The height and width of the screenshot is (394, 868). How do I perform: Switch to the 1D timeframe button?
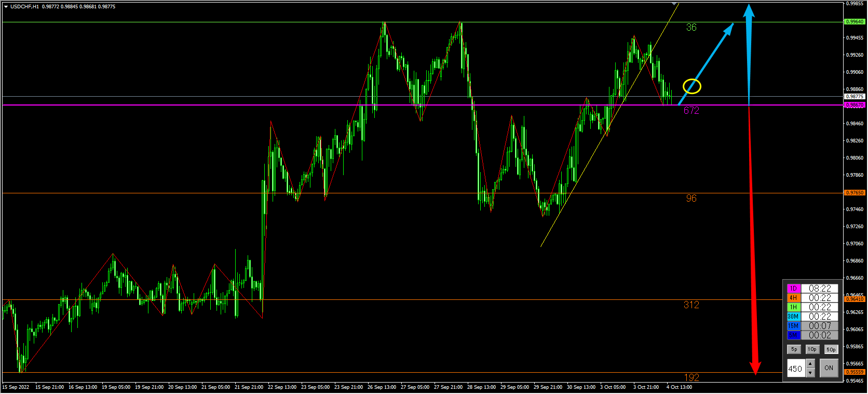click(x=794, y=288)
